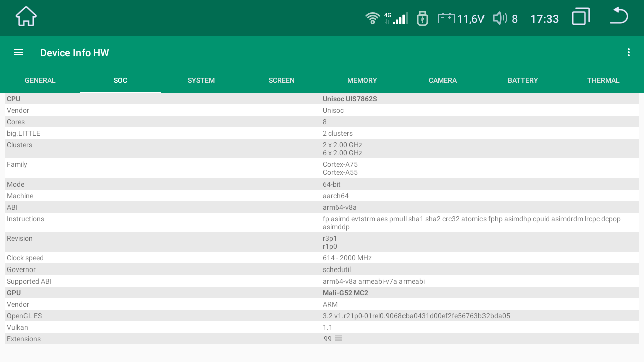Go to the home screen icon
This screenshot has height=362, width=644.
(26, 16)
